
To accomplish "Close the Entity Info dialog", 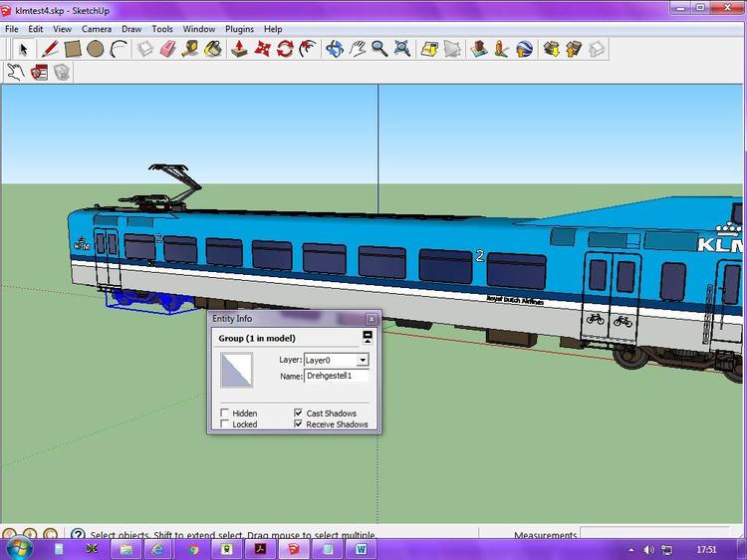I will coord(372,319).
